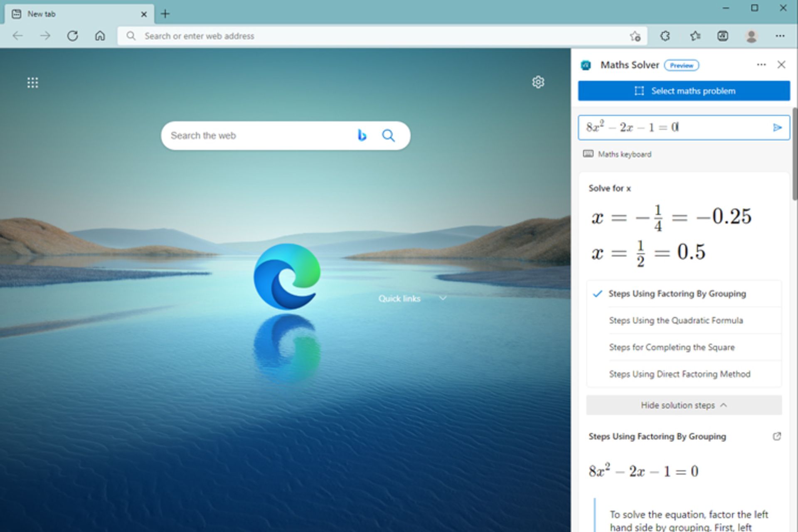Open Maths Solver panel more options
798x532 pixels.
click(x=761, y=64)
